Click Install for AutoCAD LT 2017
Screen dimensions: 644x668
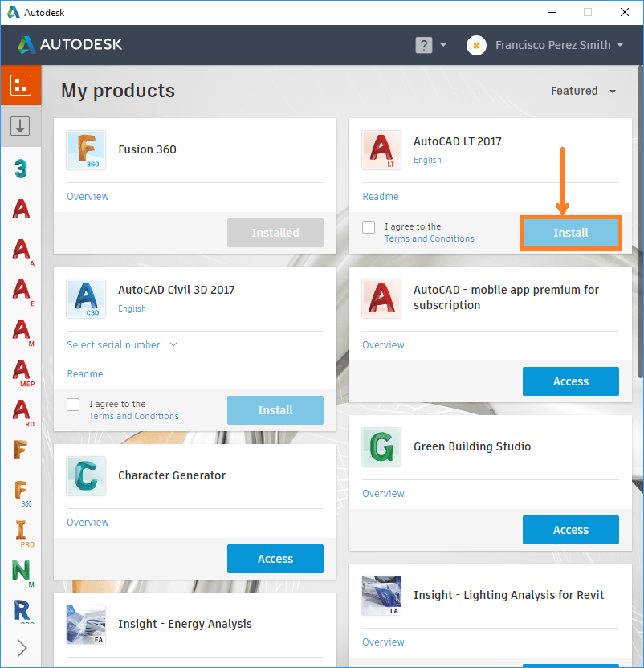point(570,233)
